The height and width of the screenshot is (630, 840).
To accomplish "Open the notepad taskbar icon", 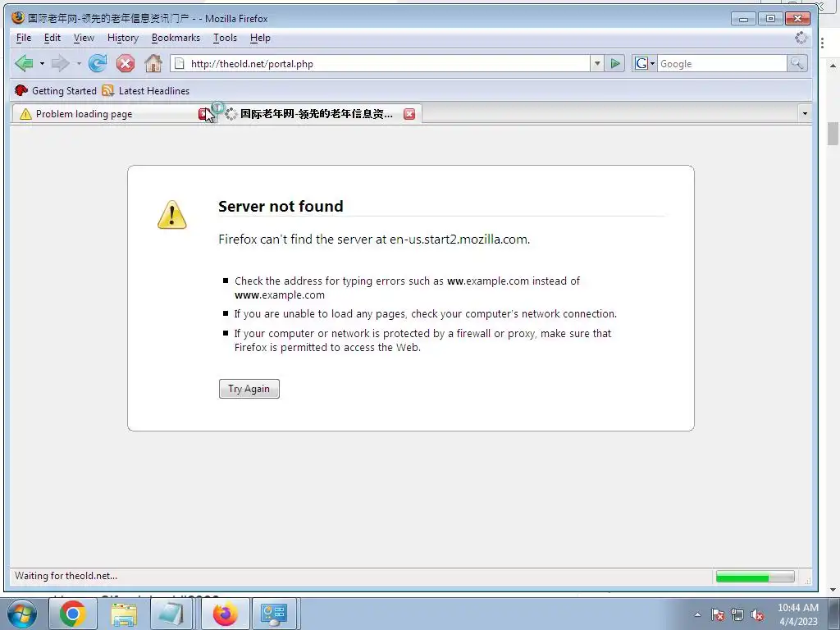I will (x=171, y=614).
